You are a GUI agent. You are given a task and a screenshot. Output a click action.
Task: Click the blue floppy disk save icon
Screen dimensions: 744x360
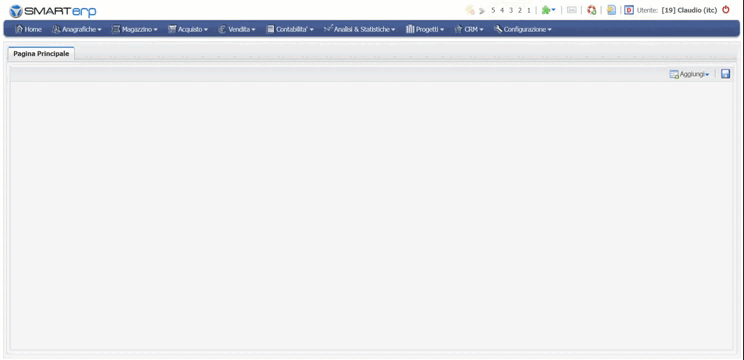(725, 74)
